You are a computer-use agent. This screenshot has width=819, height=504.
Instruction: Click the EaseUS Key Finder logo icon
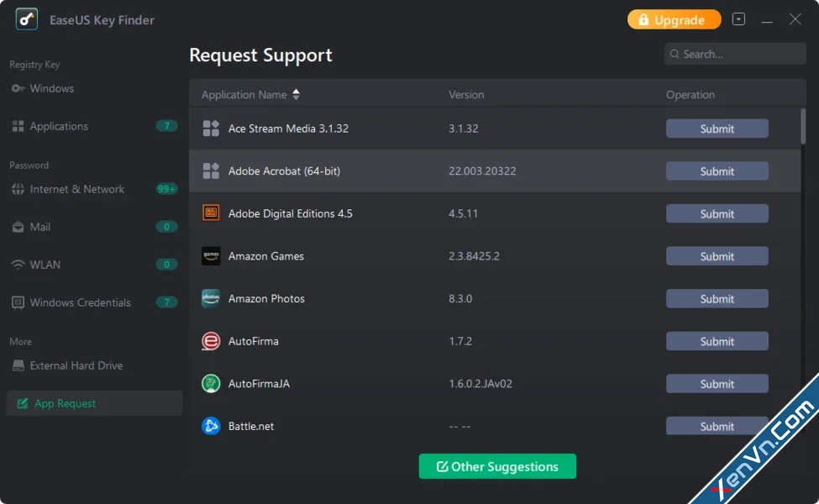pyautogui.click(x=27, y=20)
